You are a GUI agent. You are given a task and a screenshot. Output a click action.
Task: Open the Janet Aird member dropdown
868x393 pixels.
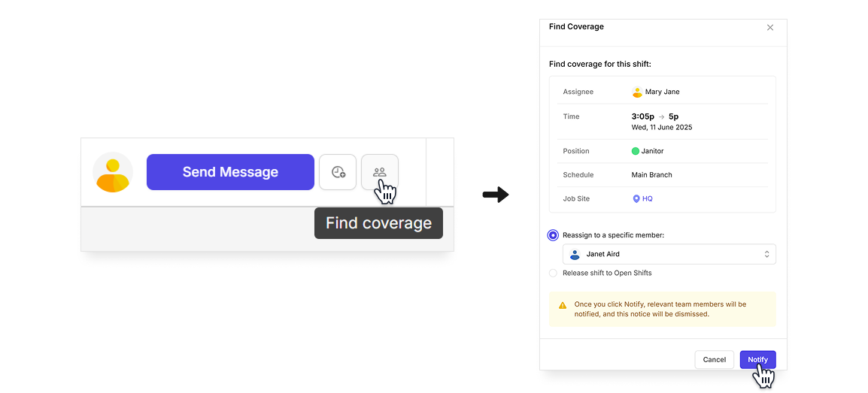pos(669,254)
